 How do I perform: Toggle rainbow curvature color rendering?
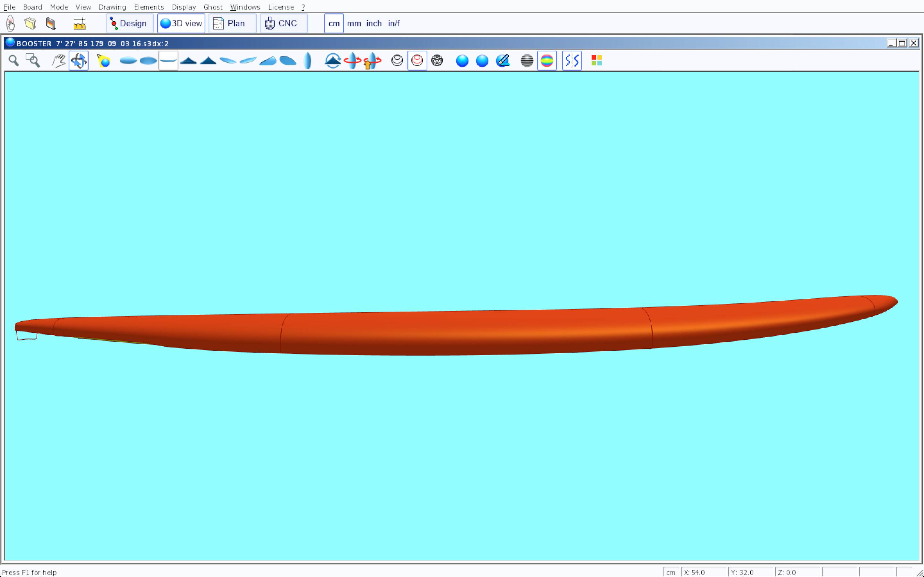pos(547,61)
